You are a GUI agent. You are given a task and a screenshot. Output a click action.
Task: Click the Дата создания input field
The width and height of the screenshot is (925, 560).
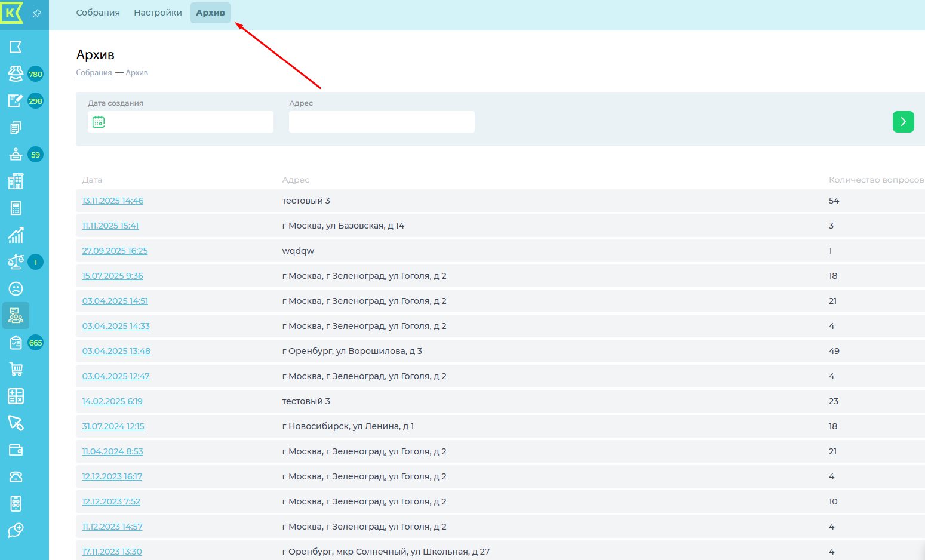pos(188,122)
